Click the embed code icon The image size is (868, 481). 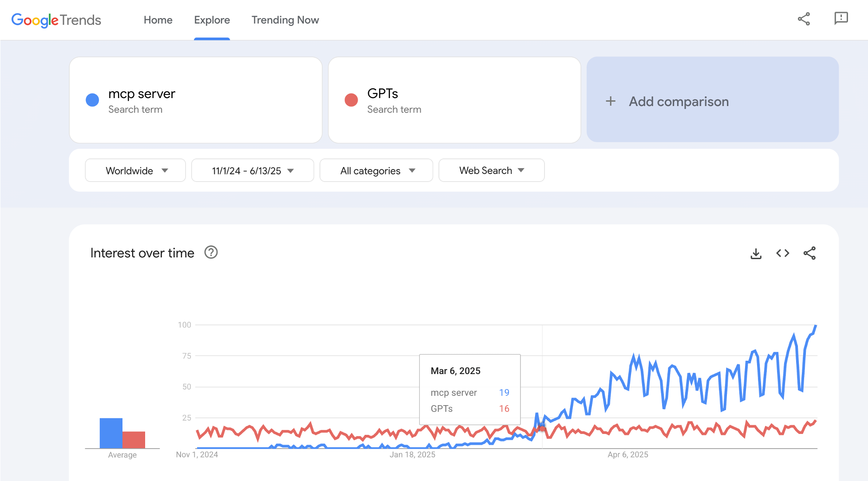[x=783, y=253]
